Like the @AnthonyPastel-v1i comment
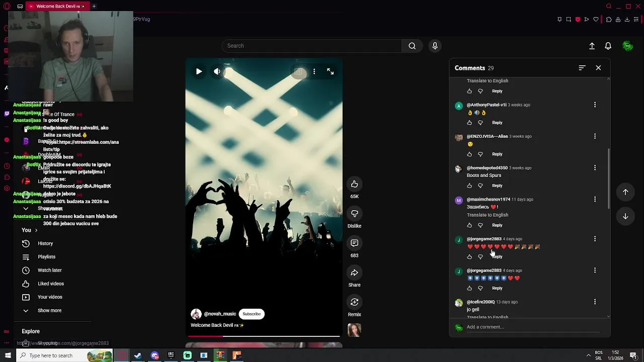 point(469,123)
